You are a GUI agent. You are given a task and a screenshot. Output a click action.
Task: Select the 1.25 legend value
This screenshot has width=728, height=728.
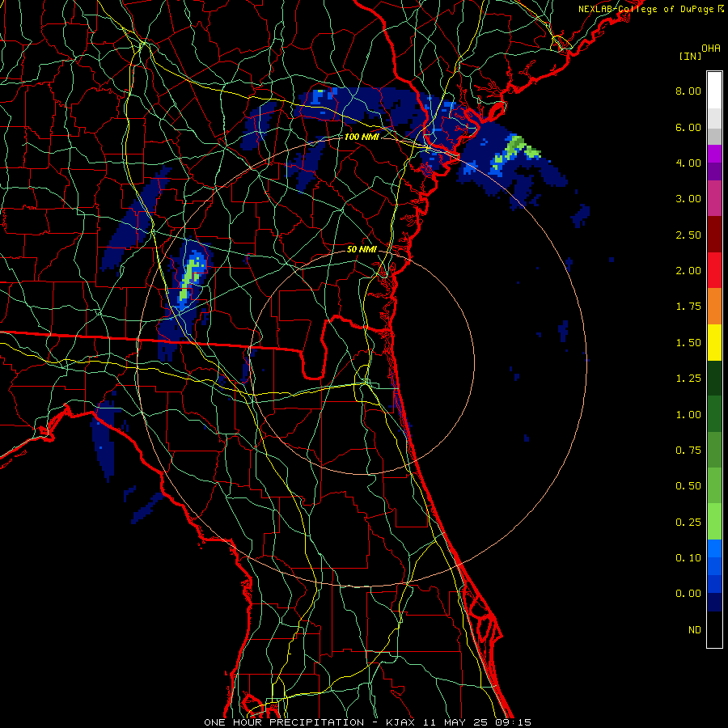click(x=688, y=379)
